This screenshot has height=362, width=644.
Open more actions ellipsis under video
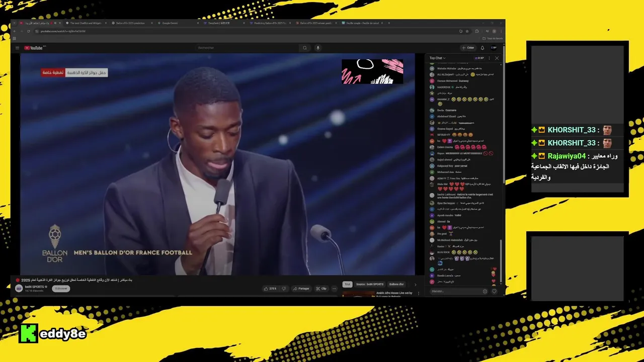tap(334, 289)
